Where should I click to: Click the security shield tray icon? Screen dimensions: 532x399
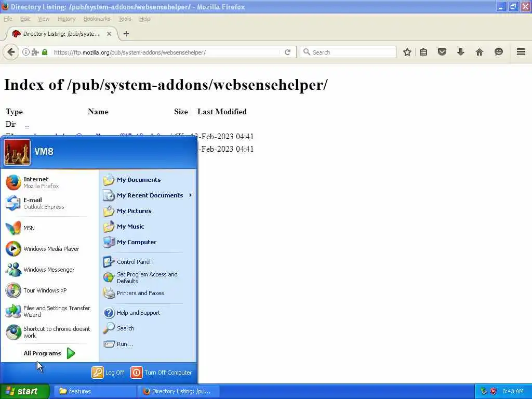click(x=494, y=392)
